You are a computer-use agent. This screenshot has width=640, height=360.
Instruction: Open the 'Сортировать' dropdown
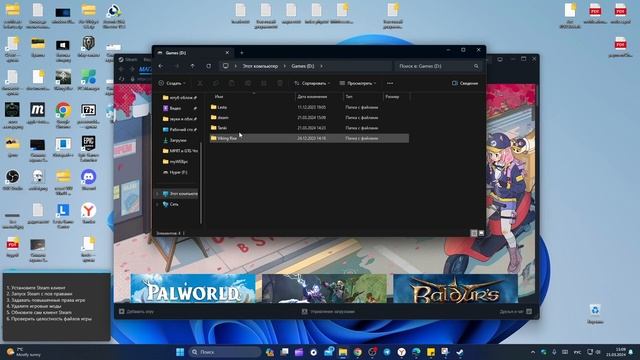[312, 83]
